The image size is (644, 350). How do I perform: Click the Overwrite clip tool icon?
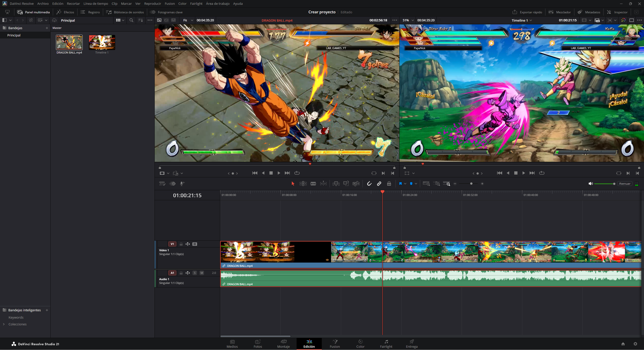tap(346, 184)
